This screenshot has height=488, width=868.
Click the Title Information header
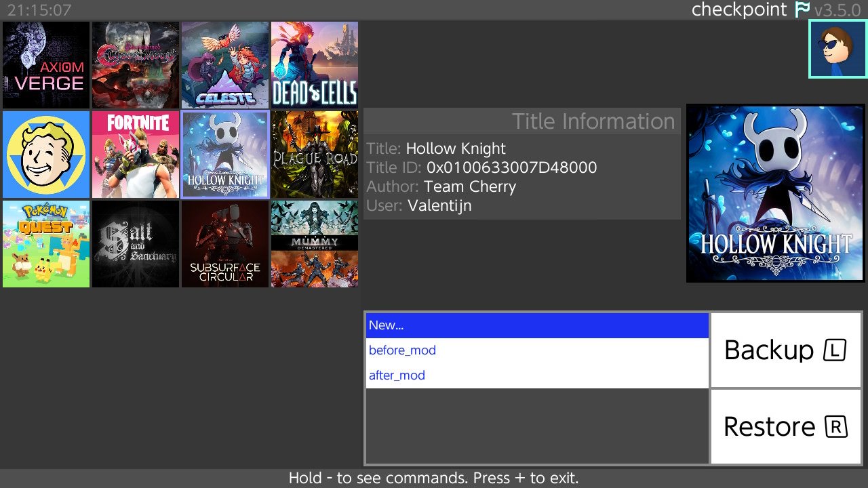pyautogui.click(x=522, y=121)
